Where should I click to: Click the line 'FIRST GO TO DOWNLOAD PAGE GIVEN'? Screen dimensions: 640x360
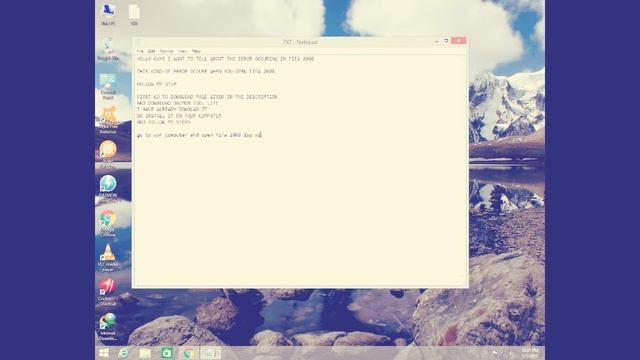(x=207, y=97)
